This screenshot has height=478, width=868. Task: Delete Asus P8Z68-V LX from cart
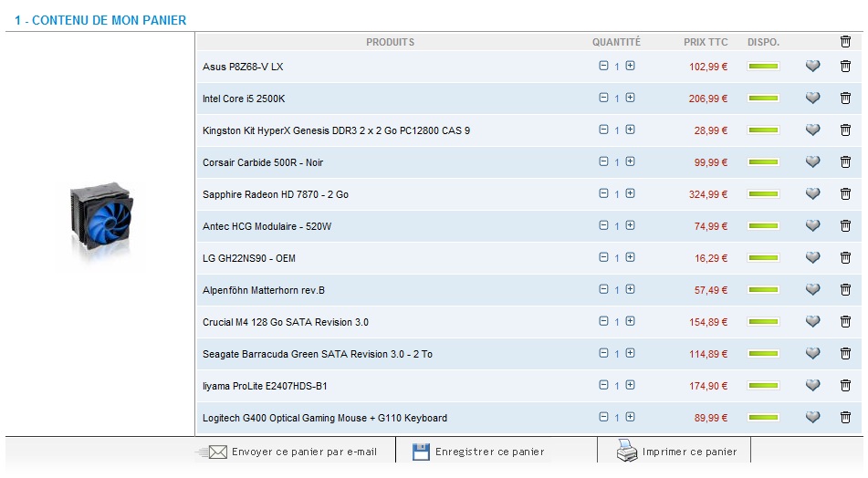pyautogui.click(x=845, y=67)
